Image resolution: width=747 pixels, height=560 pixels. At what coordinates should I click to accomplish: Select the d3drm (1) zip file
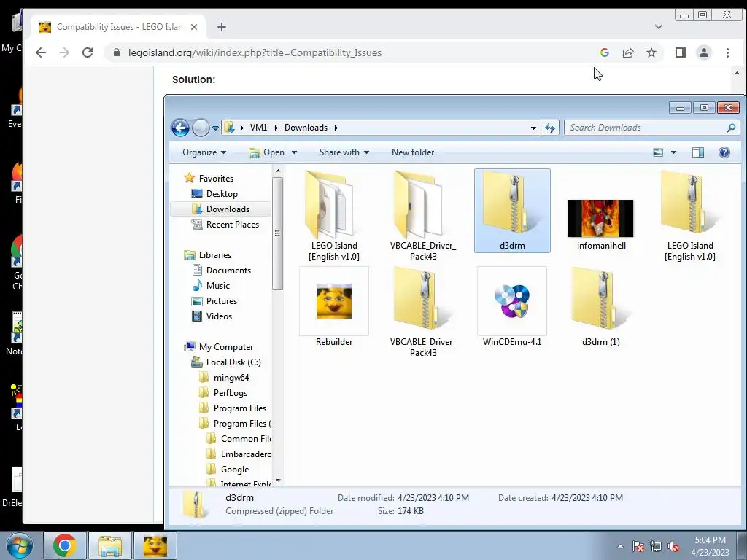(601, 307)
